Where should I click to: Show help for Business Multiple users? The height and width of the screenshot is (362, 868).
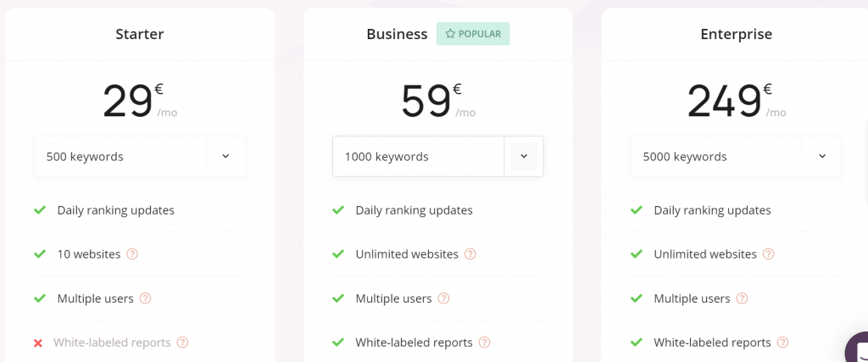coord(443,298)
